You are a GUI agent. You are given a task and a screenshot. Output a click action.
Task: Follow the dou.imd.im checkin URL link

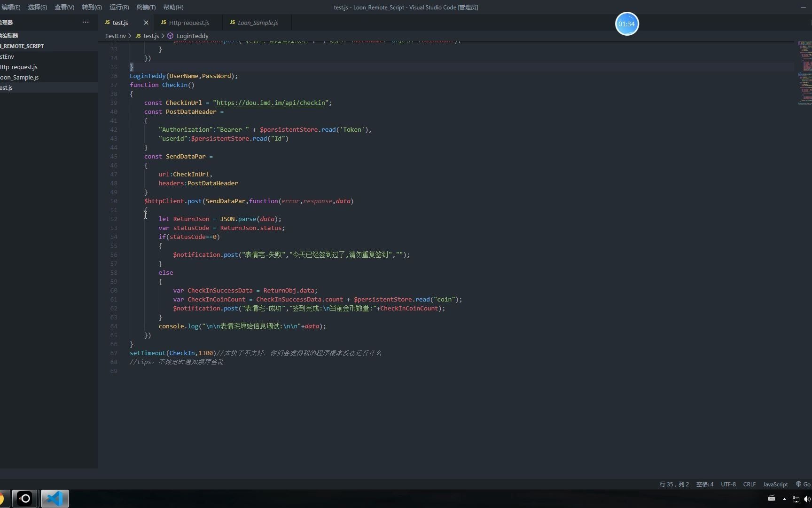click(x=271, y=103)
